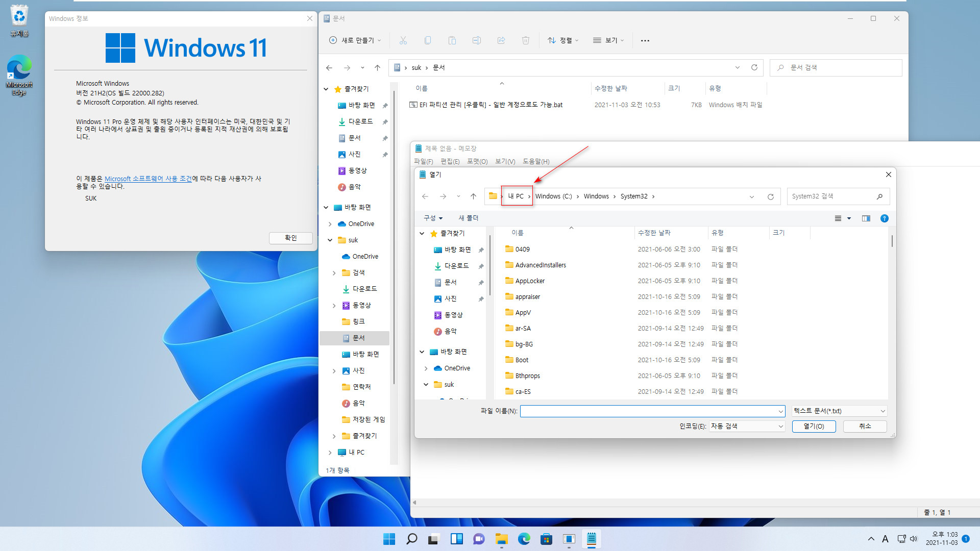Click 새 폴더 in the 열기 dialog

469,218
